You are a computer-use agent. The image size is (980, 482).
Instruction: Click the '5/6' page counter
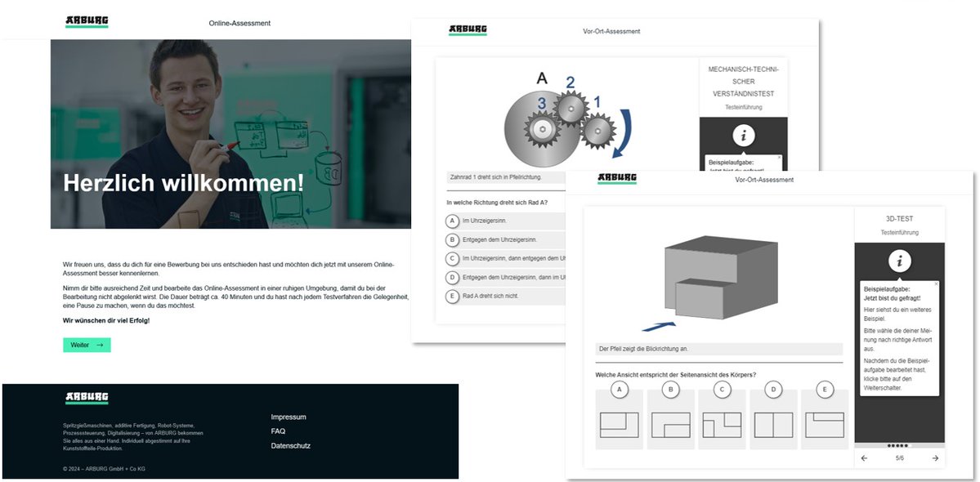click(900, 458)
